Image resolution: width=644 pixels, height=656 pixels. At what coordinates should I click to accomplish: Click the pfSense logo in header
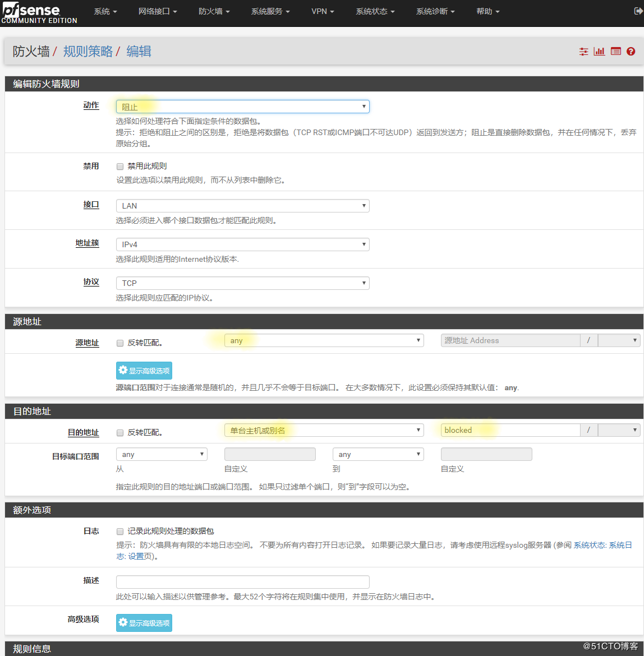[38, 13]
